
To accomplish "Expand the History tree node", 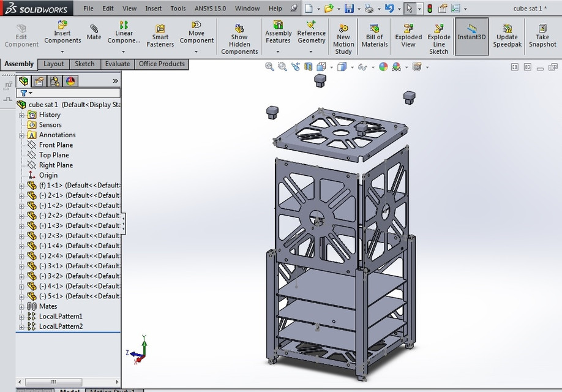I will (x=20, y=115).
